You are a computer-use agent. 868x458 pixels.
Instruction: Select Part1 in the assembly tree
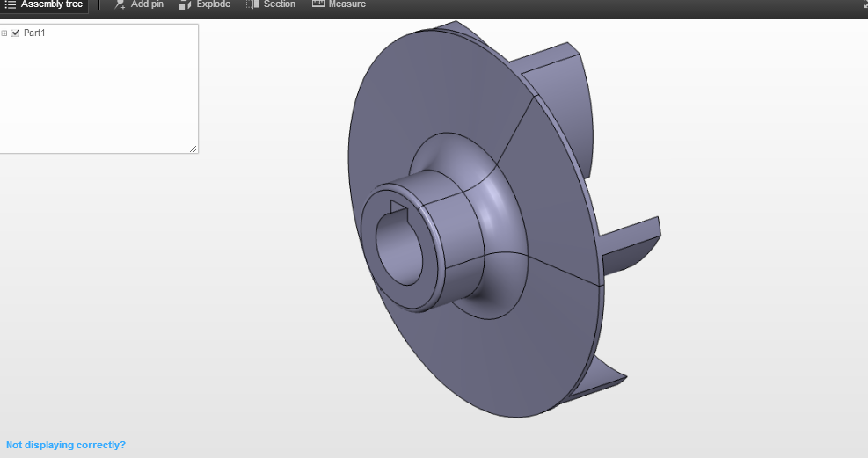34,33
